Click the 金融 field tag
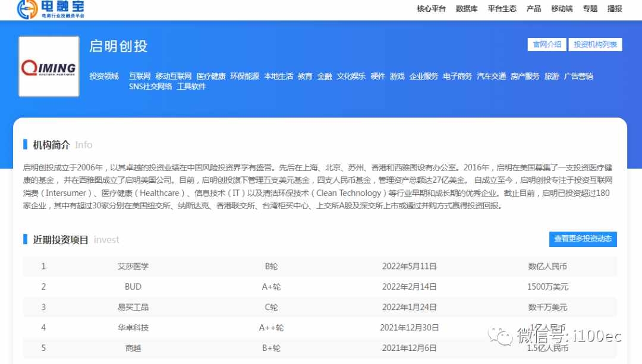The height and width of the screenshot is (364, 642). (x=325, y=76)
